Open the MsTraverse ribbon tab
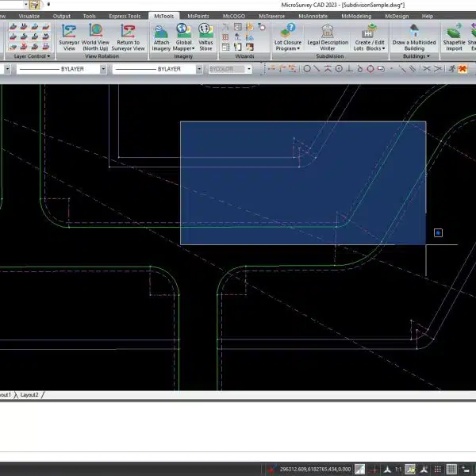Screen dimensions: 476x476 click(x=271, y=16)
